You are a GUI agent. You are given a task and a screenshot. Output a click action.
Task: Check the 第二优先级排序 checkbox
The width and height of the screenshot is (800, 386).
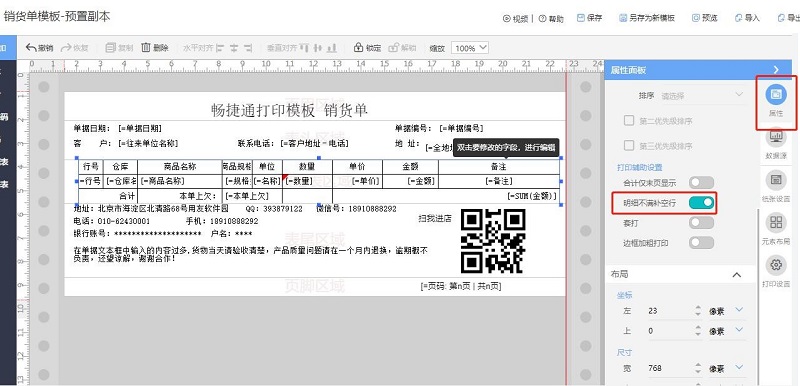(629, 121)
